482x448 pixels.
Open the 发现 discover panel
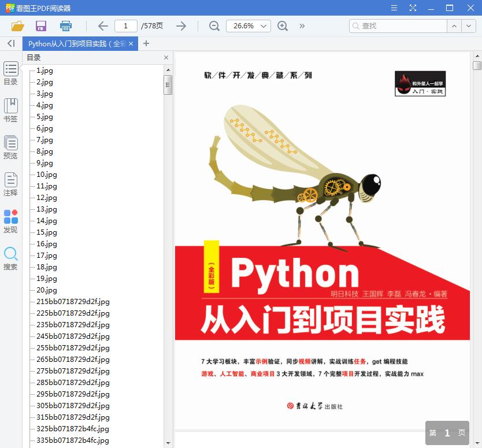[x=10, y=221]
